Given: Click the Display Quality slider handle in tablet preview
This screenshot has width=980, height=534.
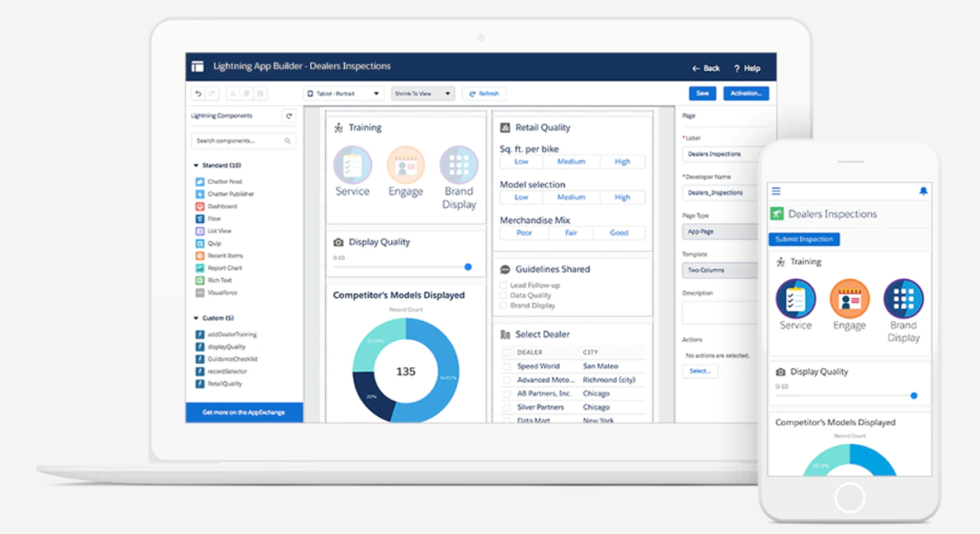Looking at the screenshot, I should (468, 267).
